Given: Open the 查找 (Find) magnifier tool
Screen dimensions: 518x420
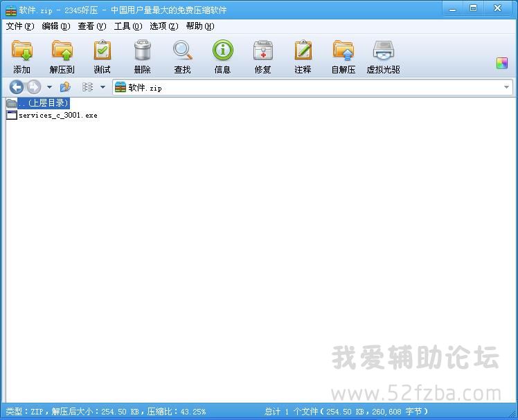Looking at the screenshot, I should coord(182,57).
